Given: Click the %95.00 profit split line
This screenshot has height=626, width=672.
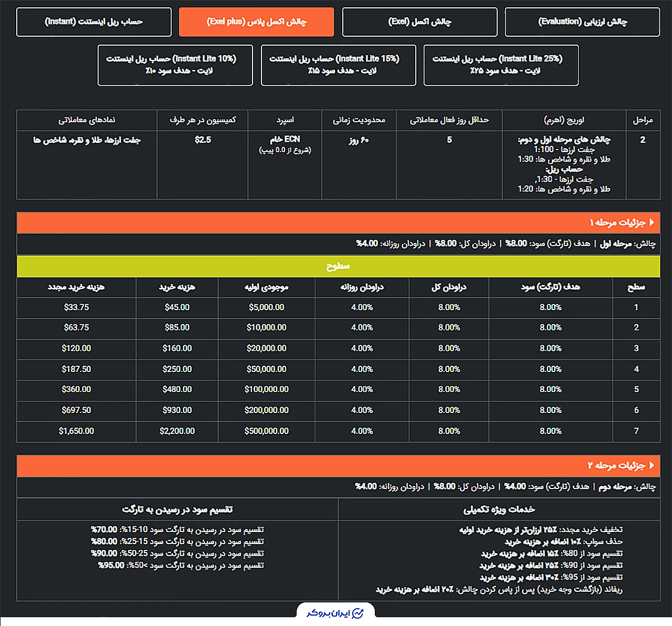Looking at the screenshot, I should coord(181,566).
